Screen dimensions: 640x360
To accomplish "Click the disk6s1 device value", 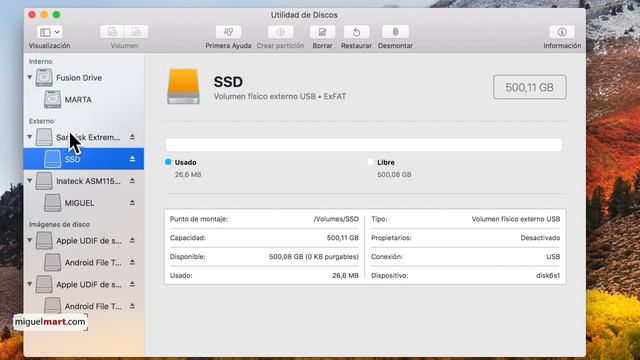I will [548, 276].
